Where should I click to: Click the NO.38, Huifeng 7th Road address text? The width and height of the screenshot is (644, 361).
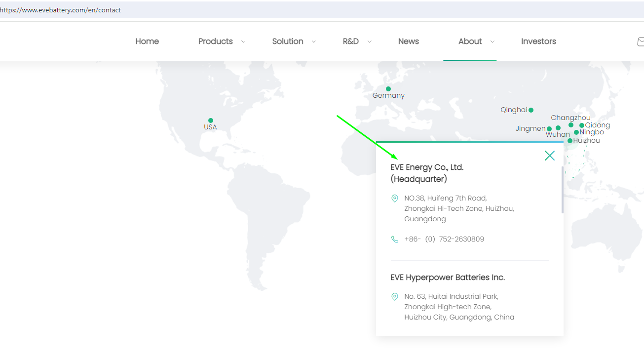pyautogui.click(x=459, y=209)
